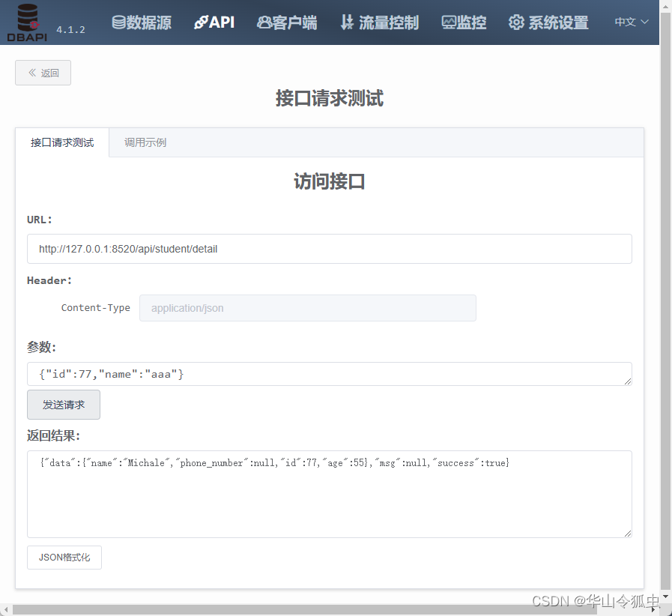
Task: Select the 数据源 database icon
Action: (118, 22)
